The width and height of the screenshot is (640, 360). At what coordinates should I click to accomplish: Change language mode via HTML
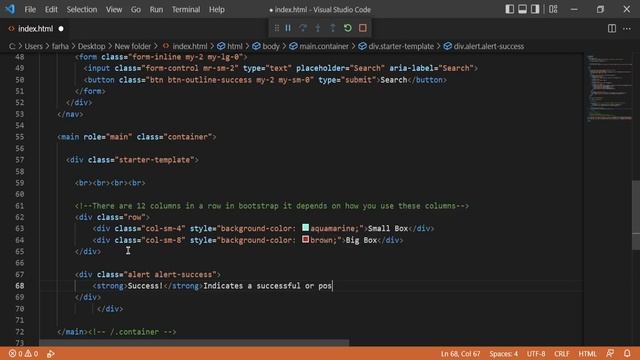click(587, 353)
